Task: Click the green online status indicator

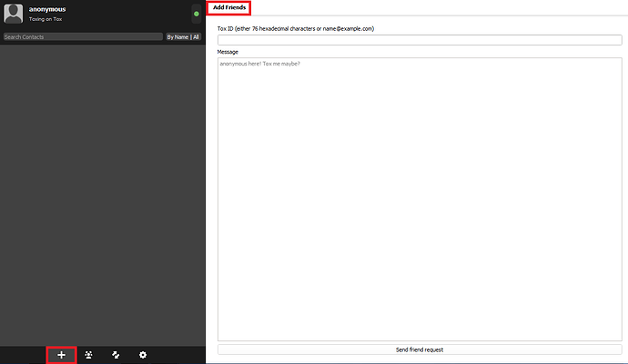Action: click(196, 14)
